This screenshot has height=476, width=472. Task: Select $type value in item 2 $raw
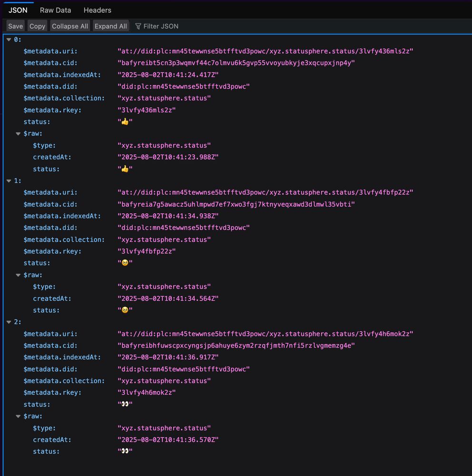click(x=164, y=428)
